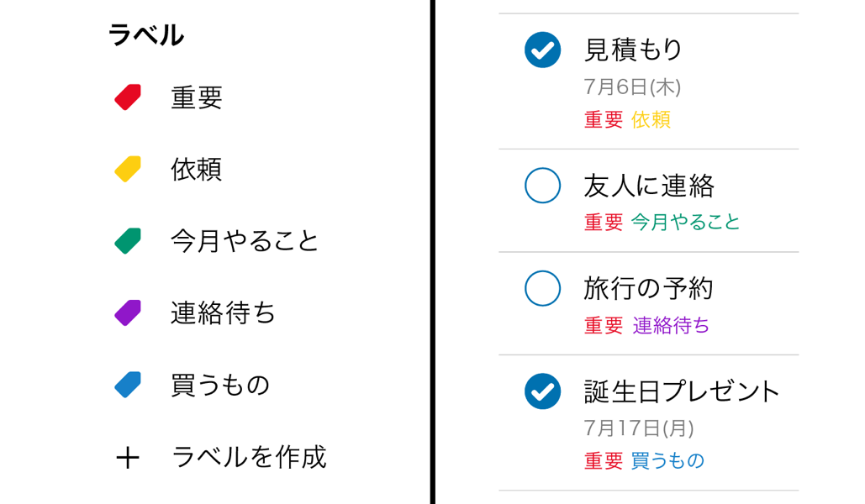
Task: Uncheck completion circle on 誕生日プレゼント
Action: (542, 391)
